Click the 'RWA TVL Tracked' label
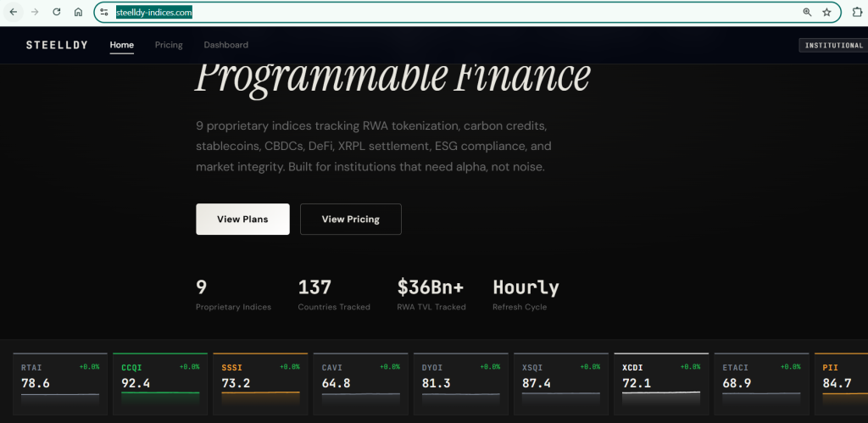This screenshot has width=868, height=423. (431, 307)
